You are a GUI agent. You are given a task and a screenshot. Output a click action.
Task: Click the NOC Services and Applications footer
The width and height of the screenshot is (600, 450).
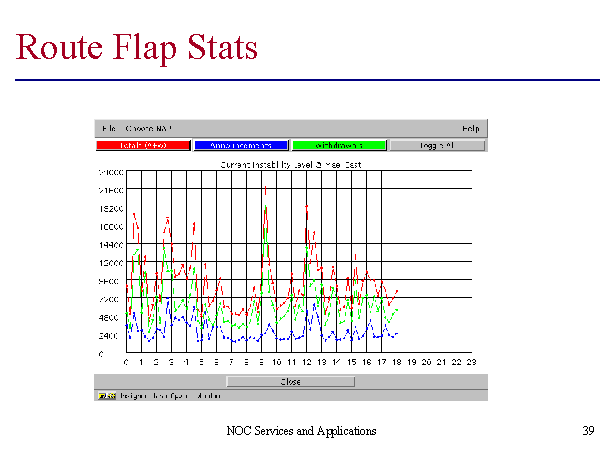301,431
